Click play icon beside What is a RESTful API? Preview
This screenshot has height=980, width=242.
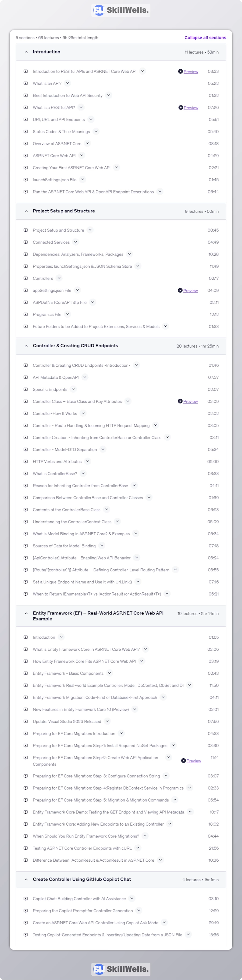[181, 108]
